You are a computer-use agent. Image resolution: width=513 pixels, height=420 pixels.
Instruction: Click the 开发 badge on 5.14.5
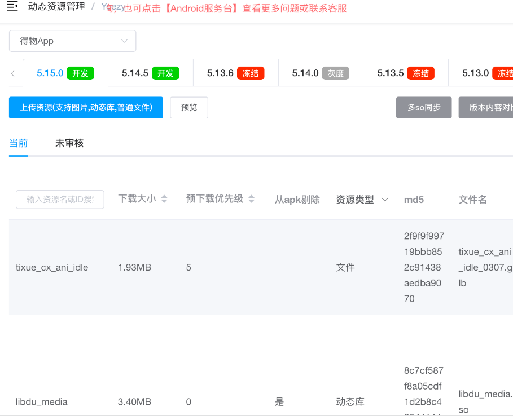coord(165,73)
